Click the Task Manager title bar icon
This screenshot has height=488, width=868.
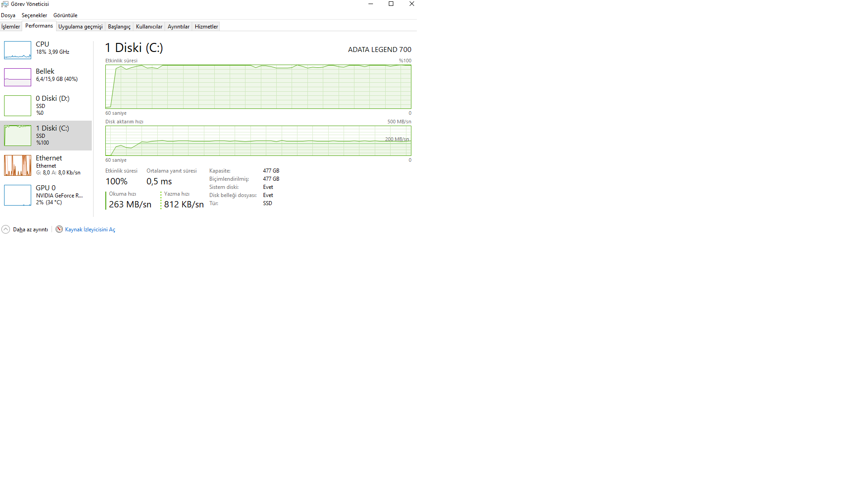(5, 4)
